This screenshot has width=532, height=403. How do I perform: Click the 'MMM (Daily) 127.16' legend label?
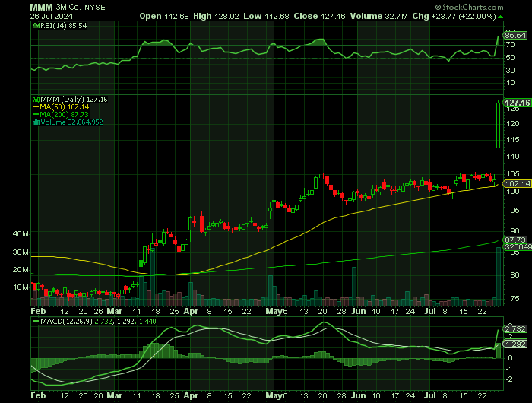coord(74,100)
